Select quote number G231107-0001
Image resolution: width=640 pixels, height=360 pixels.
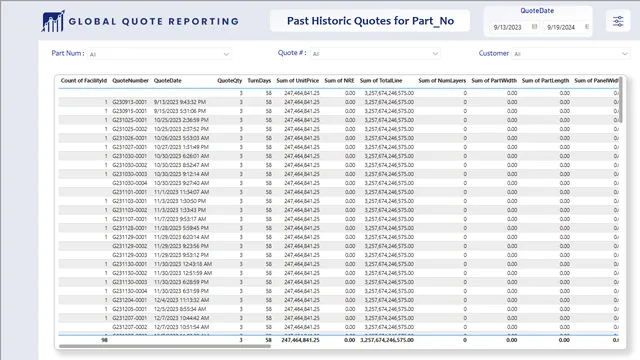[x=129, y=219]
